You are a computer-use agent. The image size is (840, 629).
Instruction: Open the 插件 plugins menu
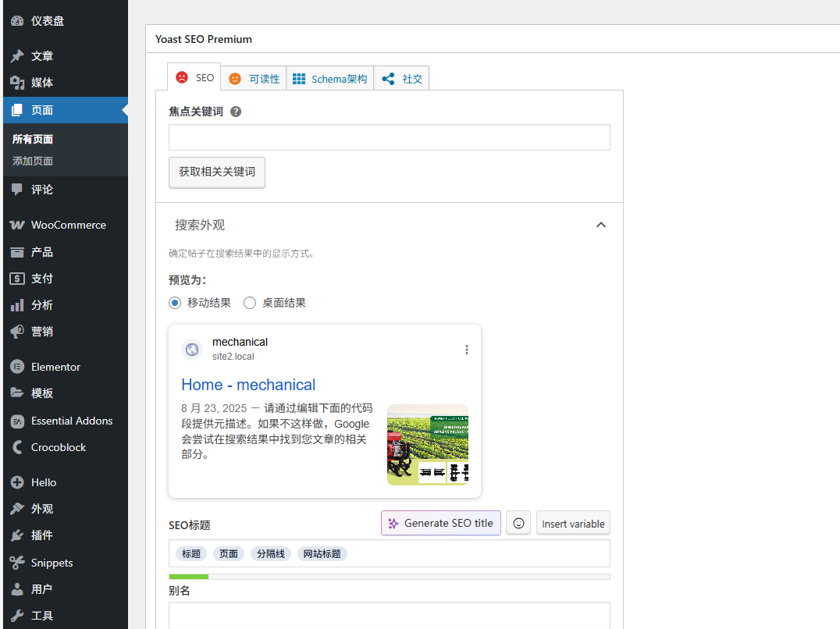pos(41,535)
